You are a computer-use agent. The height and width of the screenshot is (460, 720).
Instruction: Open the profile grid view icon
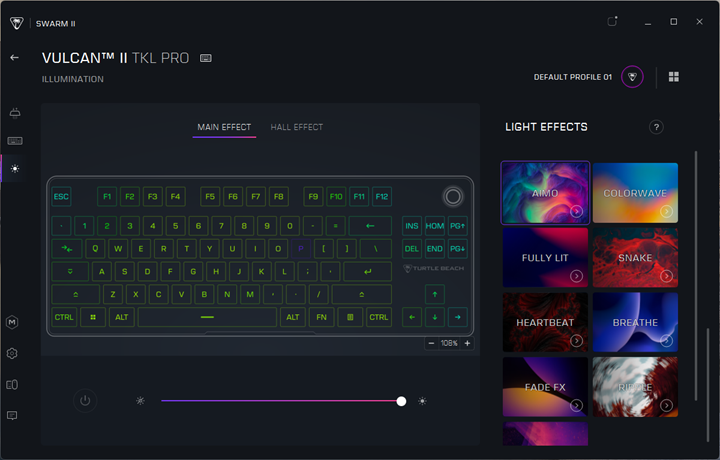click(674, 77)
